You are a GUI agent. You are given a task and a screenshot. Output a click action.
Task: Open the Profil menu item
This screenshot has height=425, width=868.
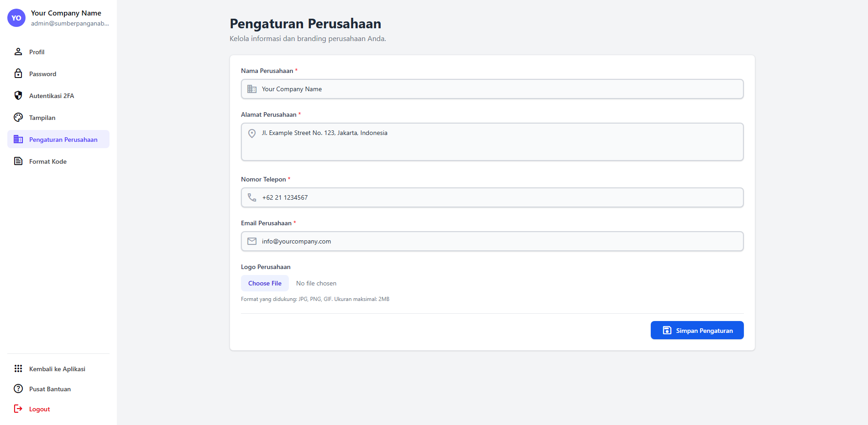37,52
